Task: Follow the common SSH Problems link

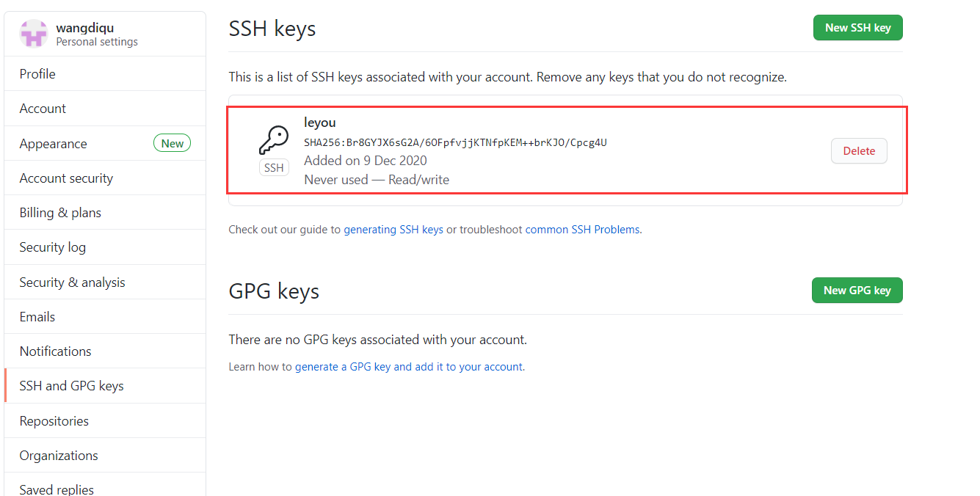Action: [583, 230]
